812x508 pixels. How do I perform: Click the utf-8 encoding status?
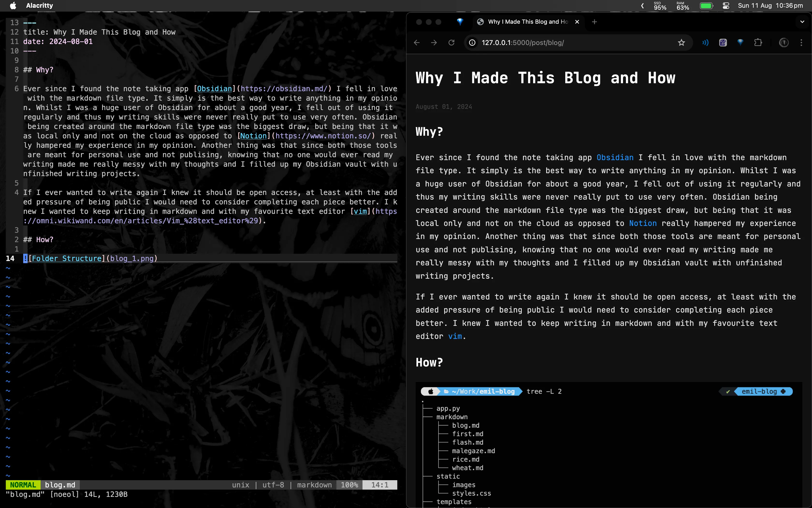point(273,485)
